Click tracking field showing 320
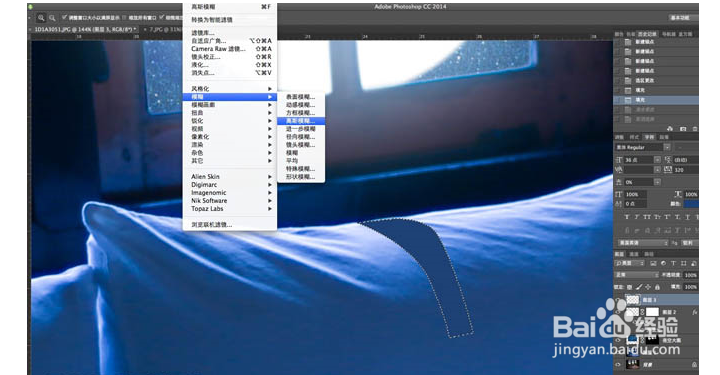The height and width of the screenshot is (375, 720). pyautogui.click(x=686, y=170)
